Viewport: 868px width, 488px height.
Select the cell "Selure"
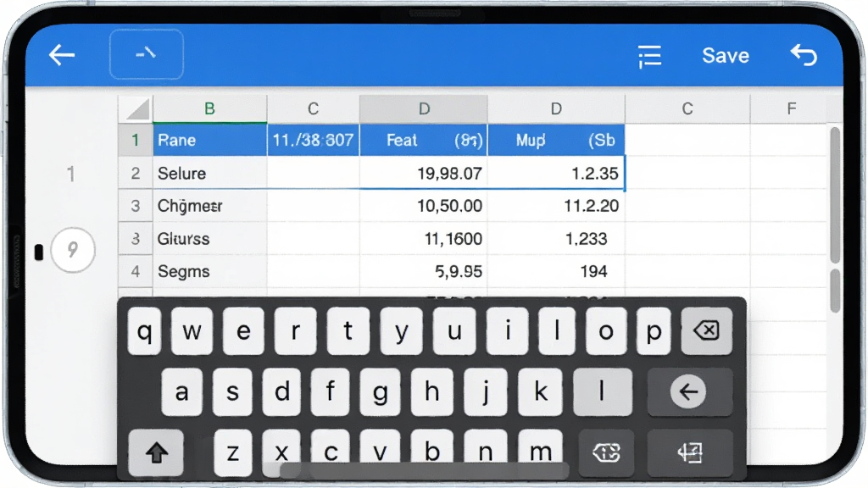click(x=210, y=173)
